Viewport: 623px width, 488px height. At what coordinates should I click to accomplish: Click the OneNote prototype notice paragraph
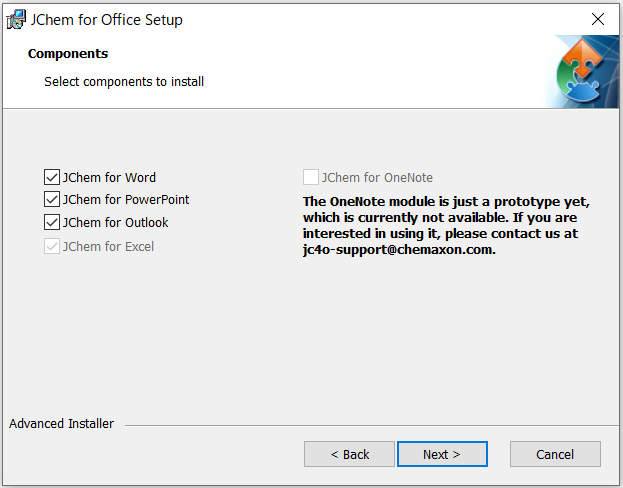coord(446,225)
